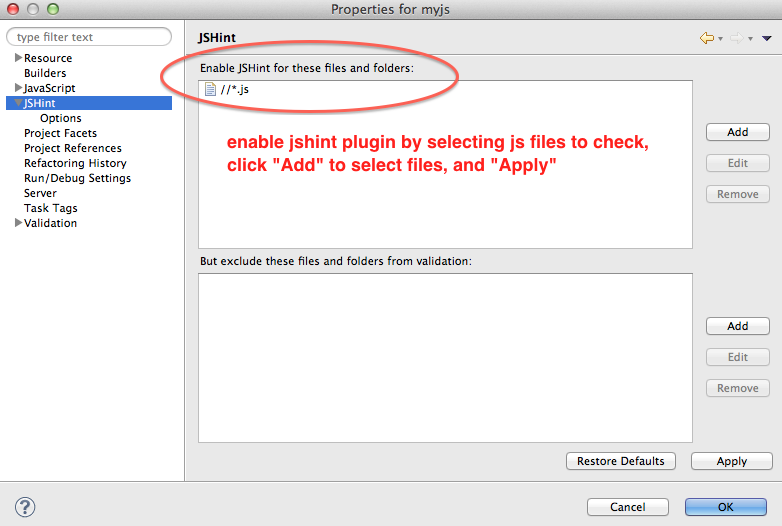
Task: Expand the Validation tree node
Action: (x=19, y=223)
